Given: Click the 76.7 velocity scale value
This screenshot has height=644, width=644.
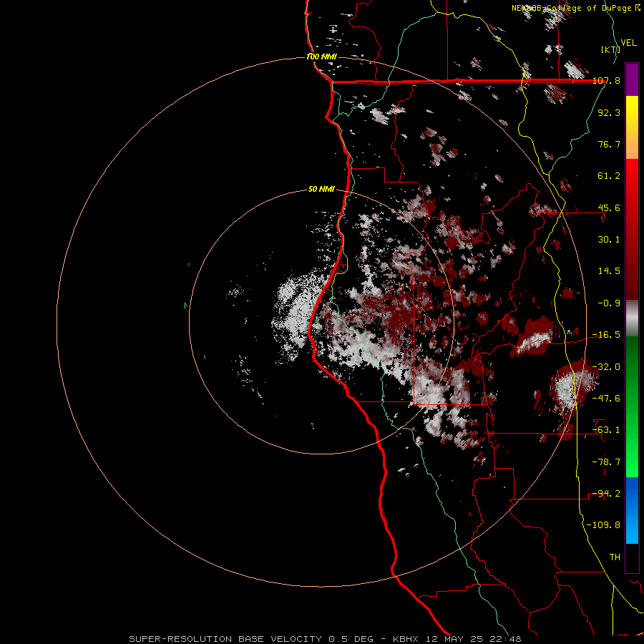Looking at the screenshot, I should click(609, 144).
